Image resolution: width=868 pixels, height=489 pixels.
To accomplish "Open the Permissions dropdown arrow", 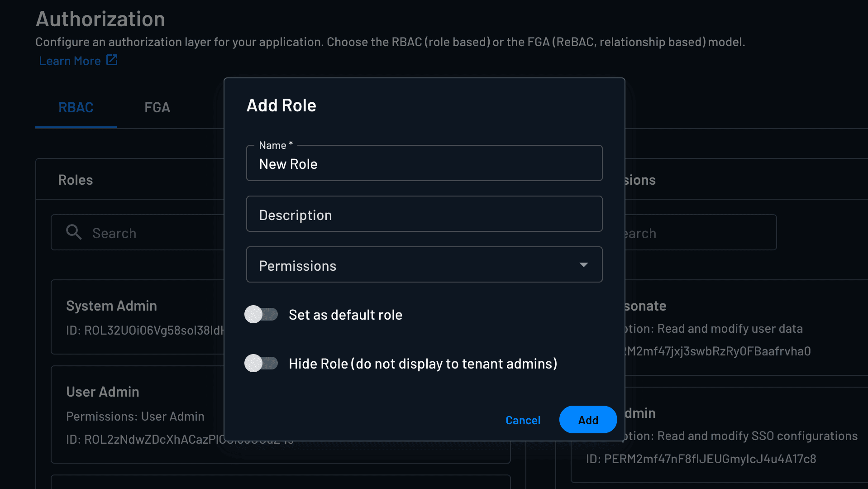I will coord(584,264).
